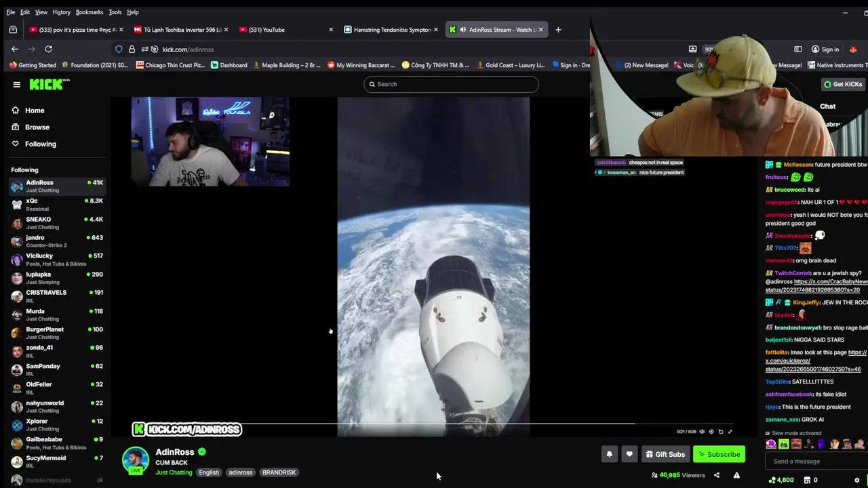Go to the Kick logo homepage
868x488 pixels.
[x=50, y=84]
